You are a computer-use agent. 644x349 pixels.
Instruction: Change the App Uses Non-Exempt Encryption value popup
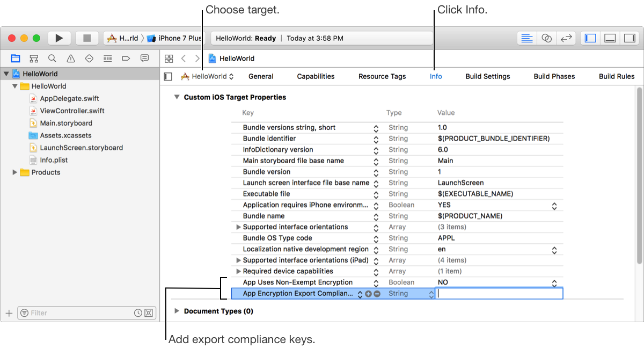point(554,282)
